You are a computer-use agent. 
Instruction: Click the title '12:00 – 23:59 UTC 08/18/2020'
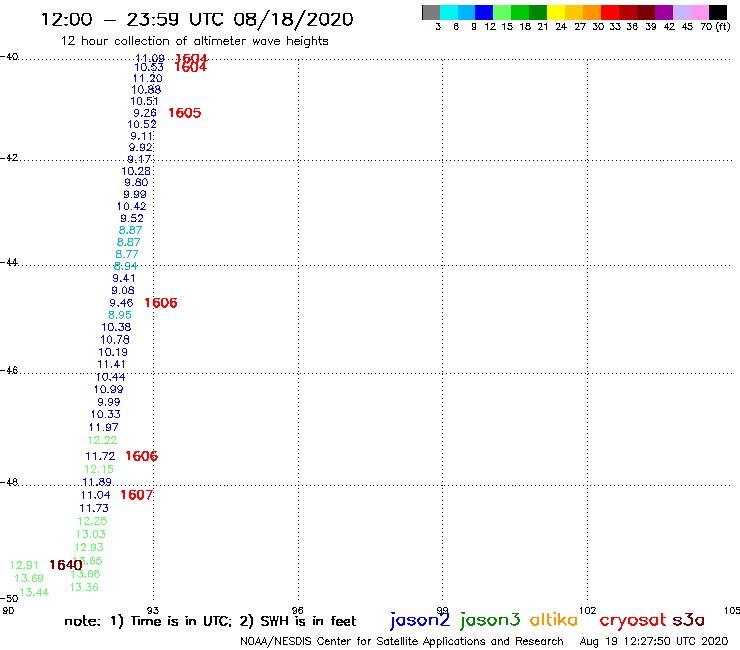pyautogui.click(x=197, y=20)
